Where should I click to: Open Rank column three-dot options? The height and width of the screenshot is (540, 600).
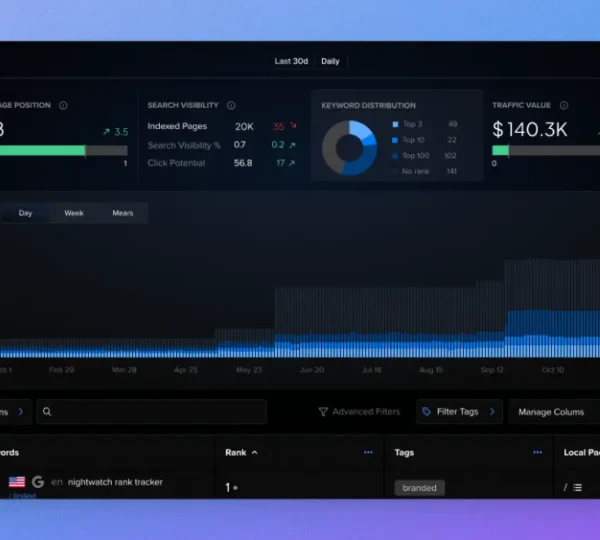[368, 453]
